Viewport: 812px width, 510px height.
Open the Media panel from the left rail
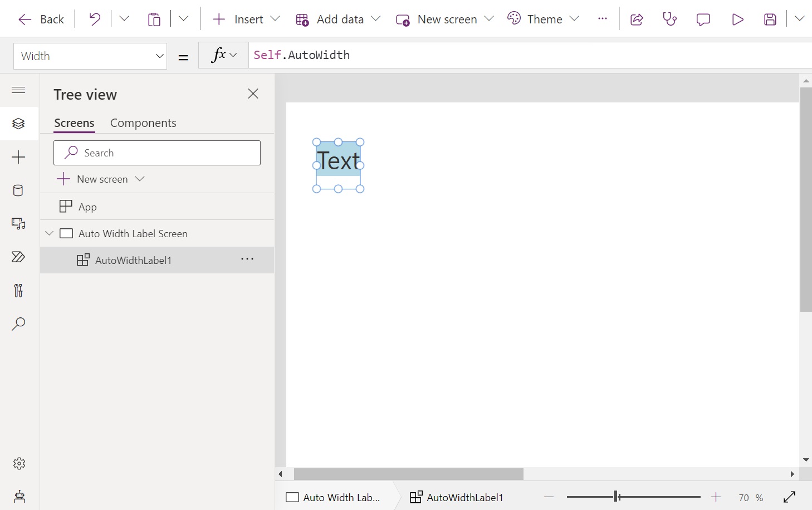click(x=18, y=224)
